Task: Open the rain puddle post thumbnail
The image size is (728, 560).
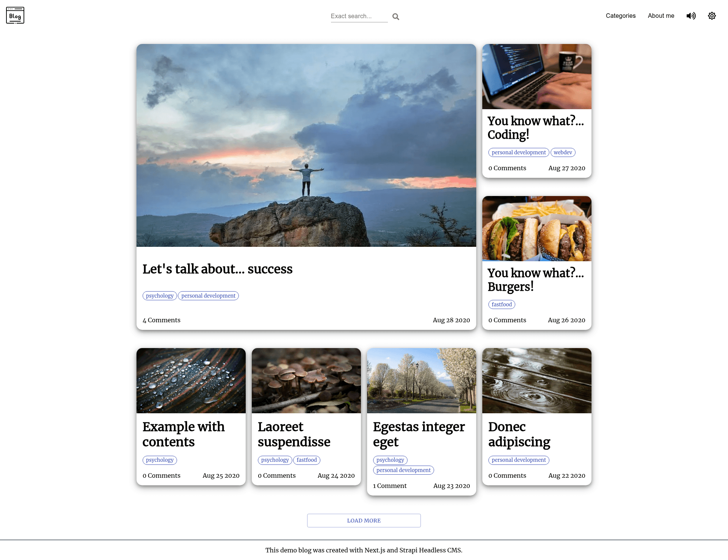Action: (537, 381)
